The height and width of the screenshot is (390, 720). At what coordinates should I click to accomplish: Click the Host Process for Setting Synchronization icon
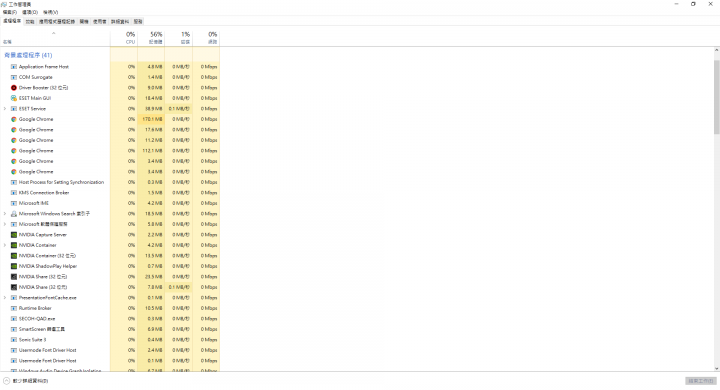pyautogui.click(x=14, y=182)
